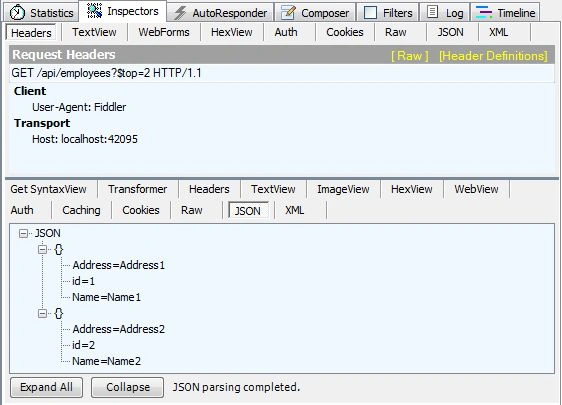This screenshot has width=562, height=405.
Task: Switch to the request HexView tab
Action: [x=232, y=32]
